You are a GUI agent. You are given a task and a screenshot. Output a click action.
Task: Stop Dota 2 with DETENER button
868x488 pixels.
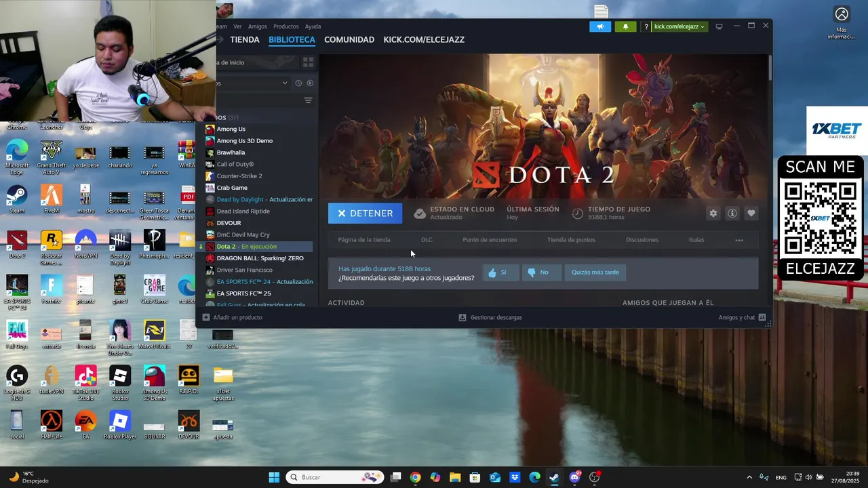(x=365, y=213)
